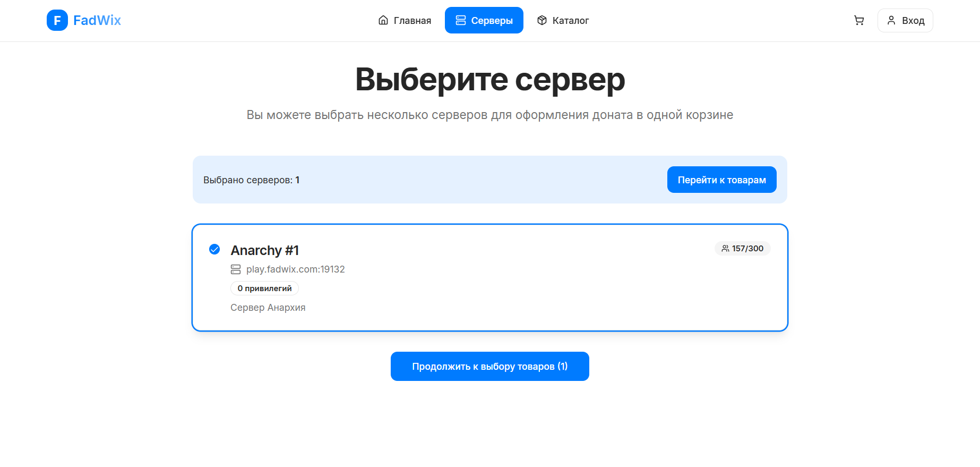
Task: Click the 0 привилегий badge
Action: 264,288
